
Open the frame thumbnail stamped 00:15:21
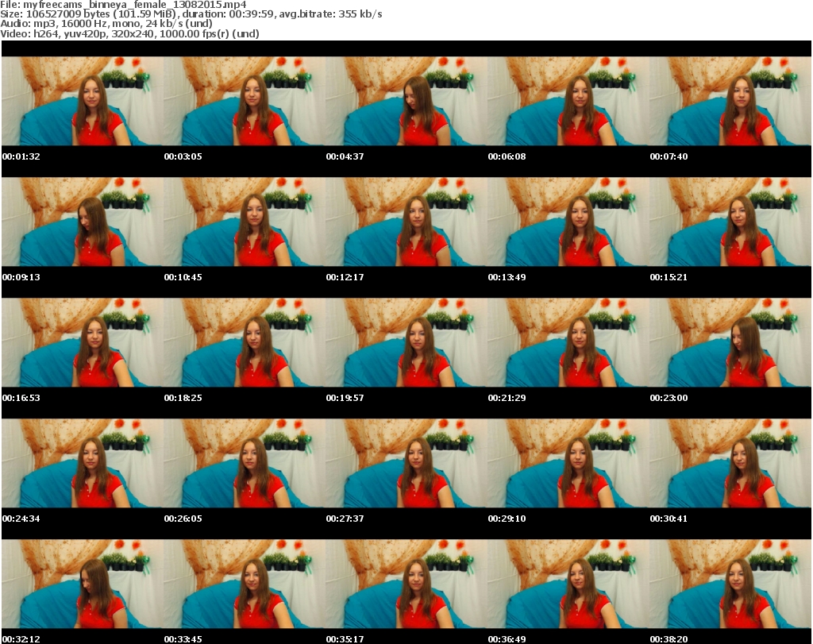click(x=730, y=222)
